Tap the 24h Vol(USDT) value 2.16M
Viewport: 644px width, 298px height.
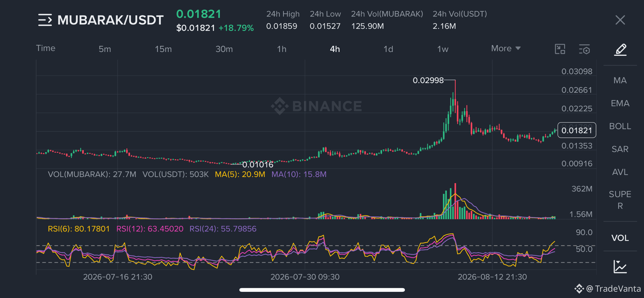[x=444, y=26]
